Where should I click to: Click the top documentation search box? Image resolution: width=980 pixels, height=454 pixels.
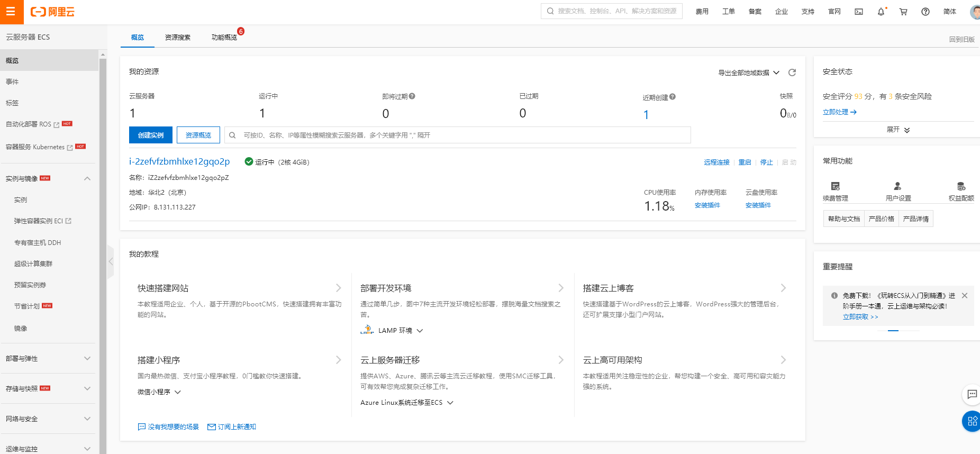[x=612, y=11]
